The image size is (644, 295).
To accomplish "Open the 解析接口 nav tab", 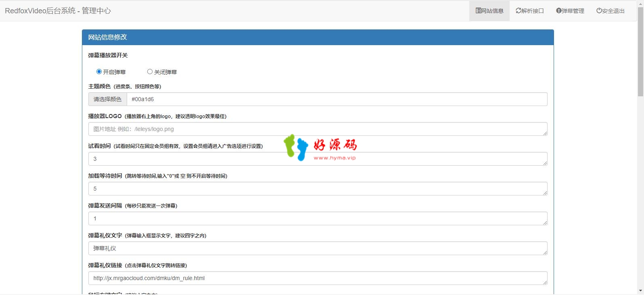I will click(530, 11).
